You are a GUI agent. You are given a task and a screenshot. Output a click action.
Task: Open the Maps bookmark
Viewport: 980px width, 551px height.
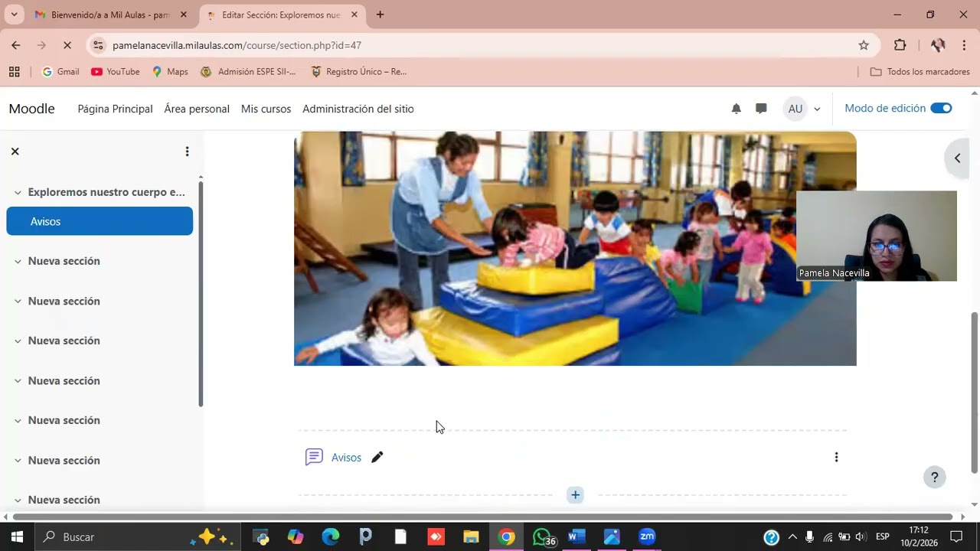click(x=169, y=71)
